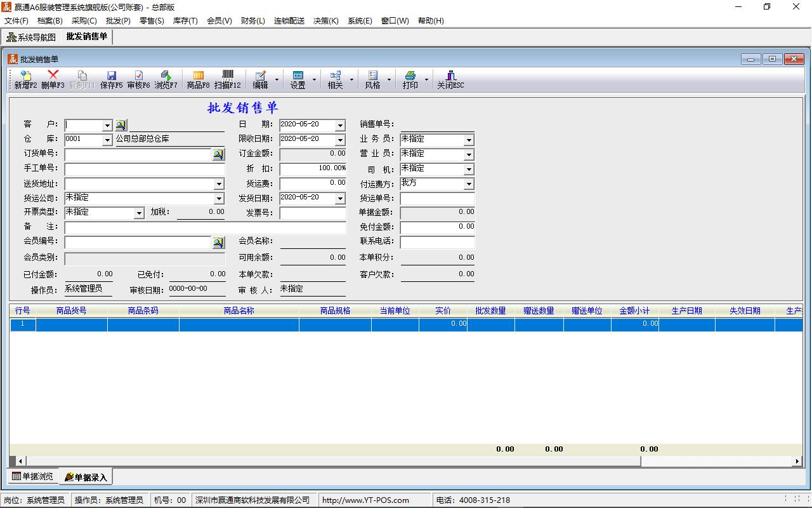Click the 删单F3 delete icon

tap(53, 79)
